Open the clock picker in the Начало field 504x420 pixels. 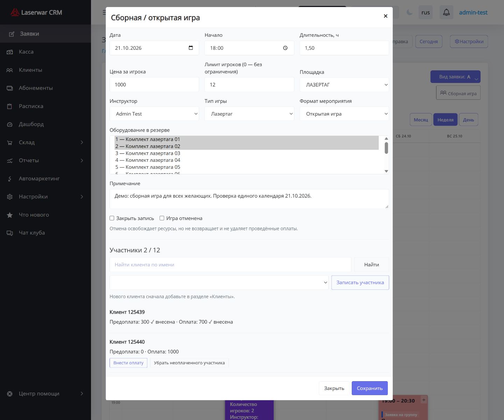[285, 48]
